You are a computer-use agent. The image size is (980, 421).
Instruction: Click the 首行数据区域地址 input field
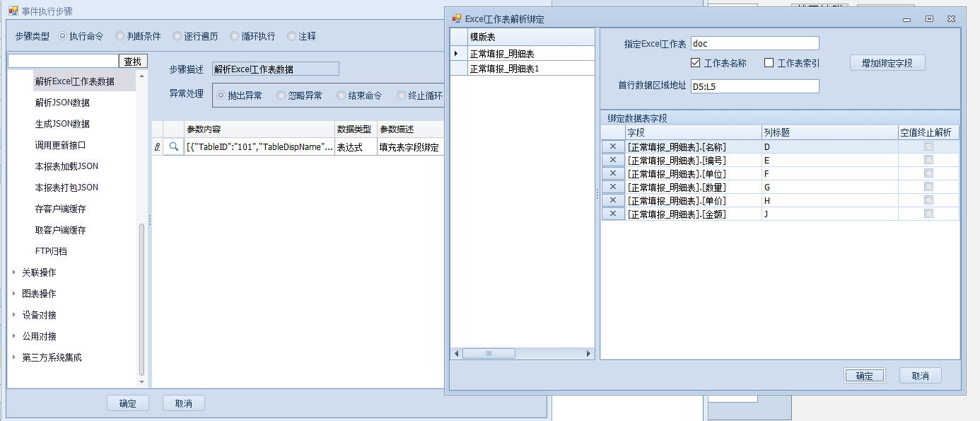(754, 86)
